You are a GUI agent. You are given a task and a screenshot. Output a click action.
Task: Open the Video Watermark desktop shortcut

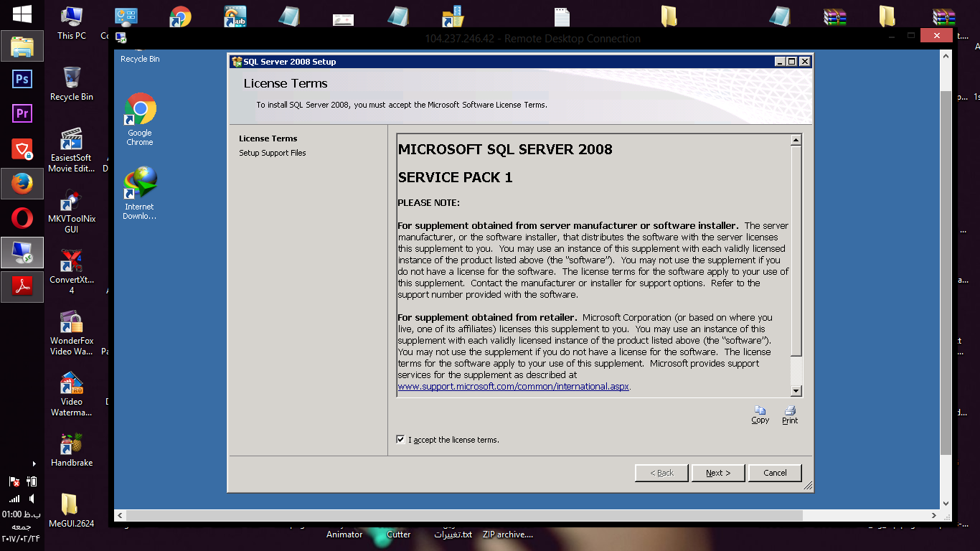[x=72, y=394]
